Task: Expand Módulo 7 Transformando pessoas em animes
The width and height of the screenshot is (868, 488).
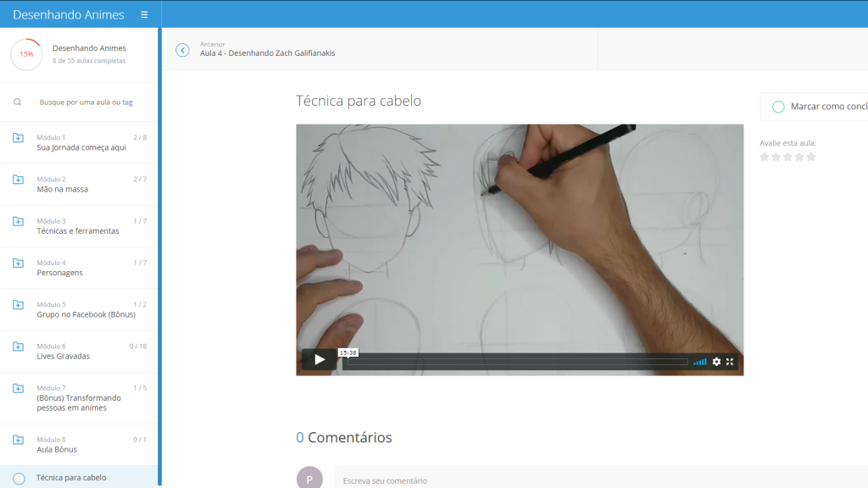Action: tap(79, 398)
